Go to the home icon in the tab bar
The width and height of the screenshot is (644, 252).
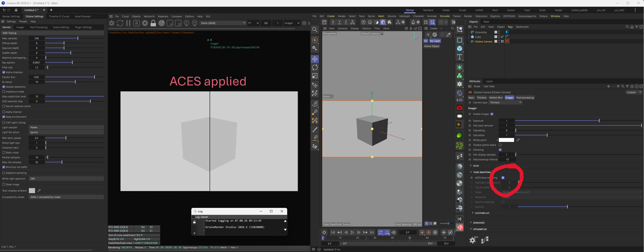(x=16, y=10)
